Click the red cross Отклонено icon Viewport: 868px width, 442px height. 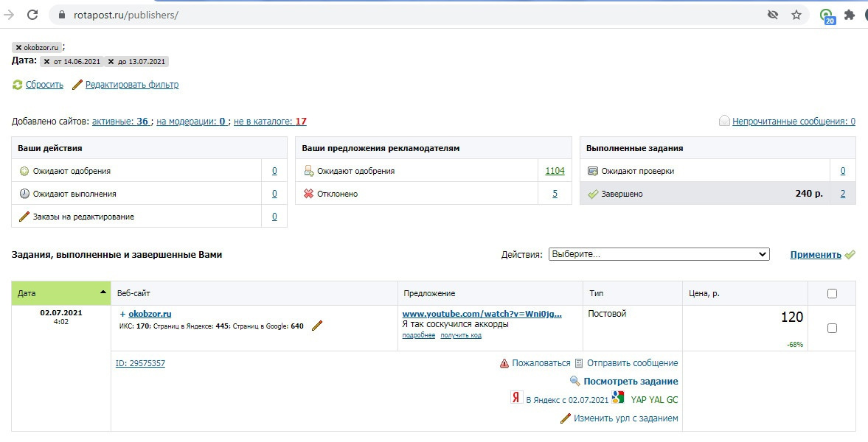pyautogui.click(x=309, y=194)
